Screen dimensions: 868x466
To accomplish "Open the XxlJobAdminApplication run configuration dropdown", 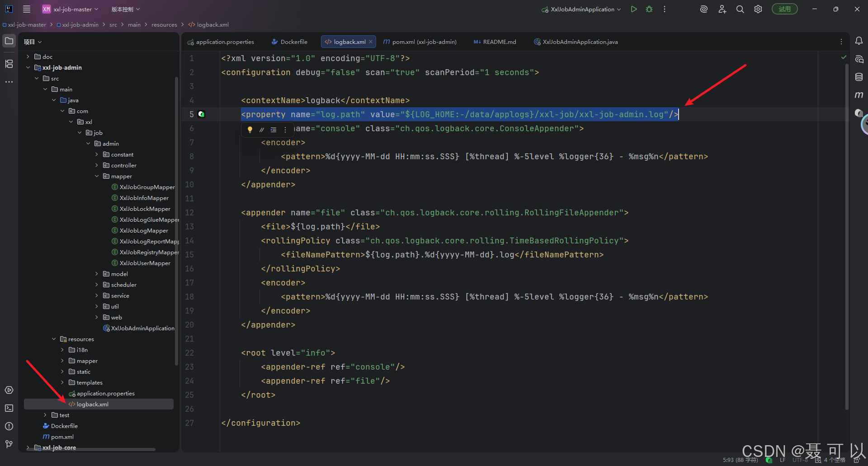I will point(581,9).
